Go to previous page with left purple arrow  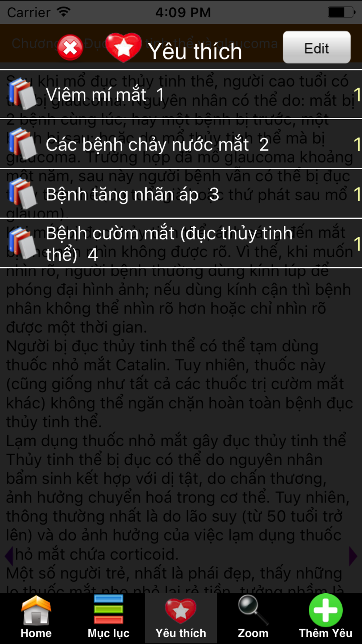(9, 555)
